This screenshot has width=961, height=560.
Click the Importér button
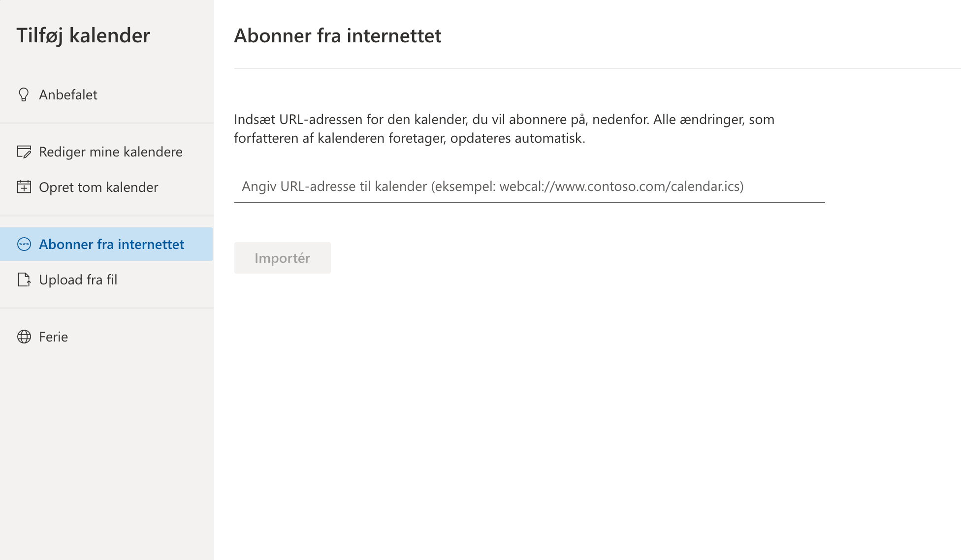click(x=282, y=257)
